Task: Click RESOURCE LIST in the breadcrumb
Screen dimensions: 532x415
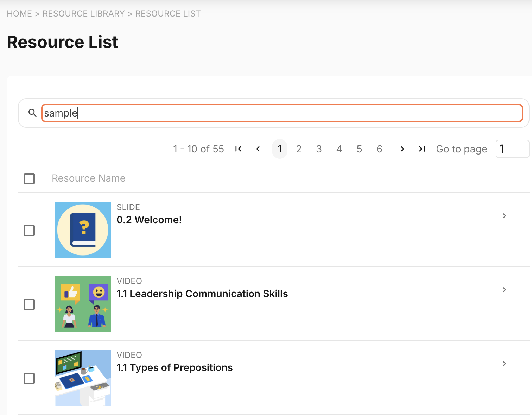Action: [168, 14]
